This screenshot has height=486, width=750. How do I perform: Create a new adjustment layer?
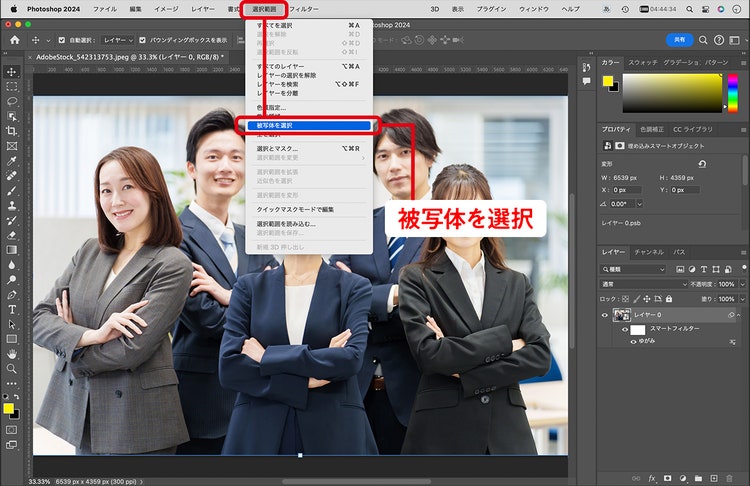click(683, 478)
